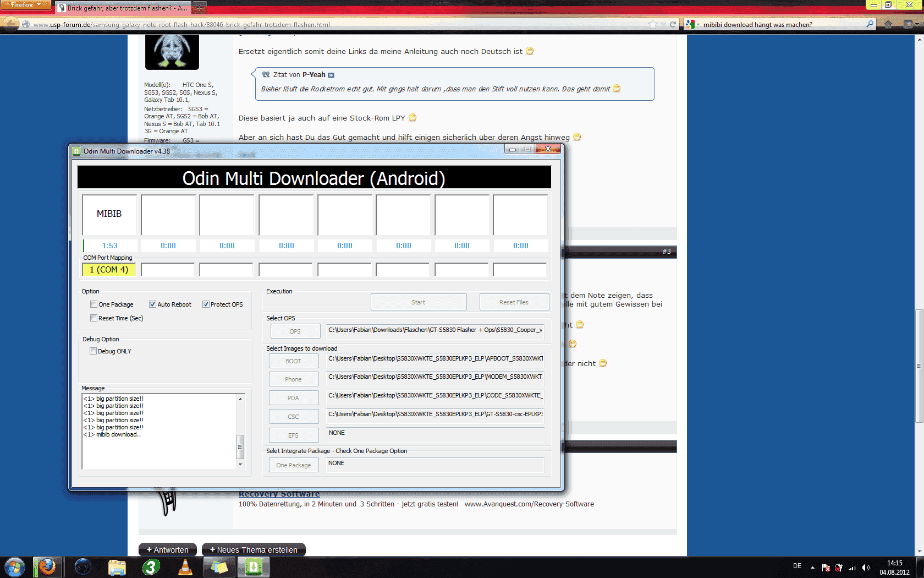924x578 pixels.
Task: Open the network signal tray icon
Action: pyautogui.click(x=853, y=568)
